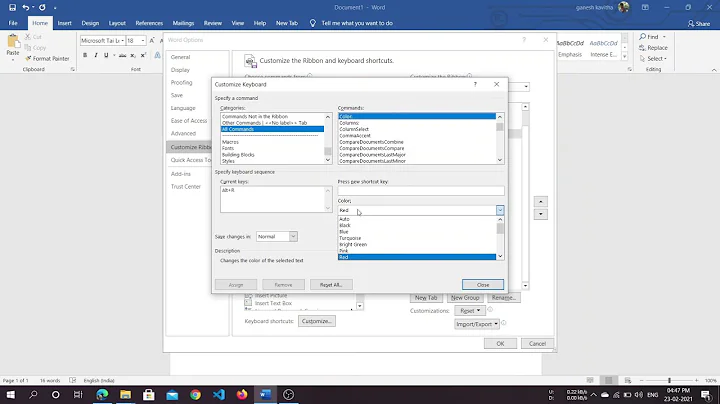Switch to the Design tab
Viewport: 720px width, 404px height.
coord(90,23)
